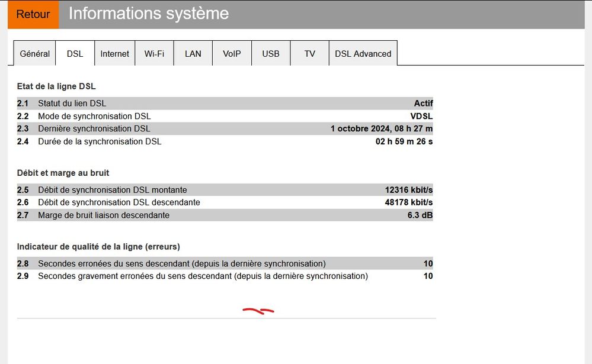
Task: Open the DSL tab
Action: click(x=75, y=53)
